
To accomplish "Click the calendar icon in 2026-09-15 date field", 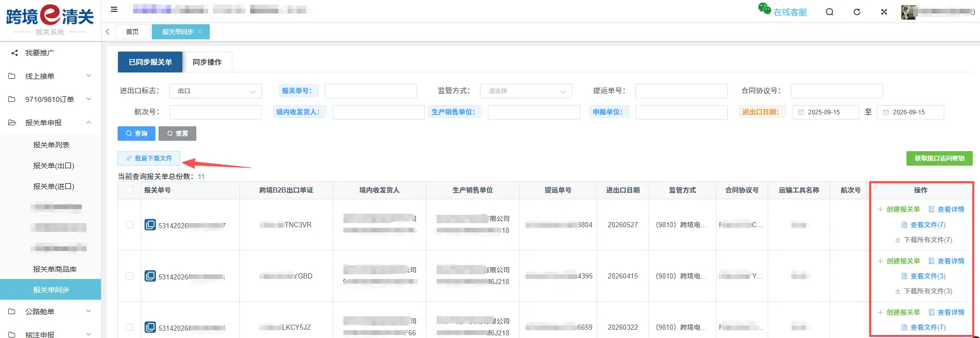I will pos(886,112).
